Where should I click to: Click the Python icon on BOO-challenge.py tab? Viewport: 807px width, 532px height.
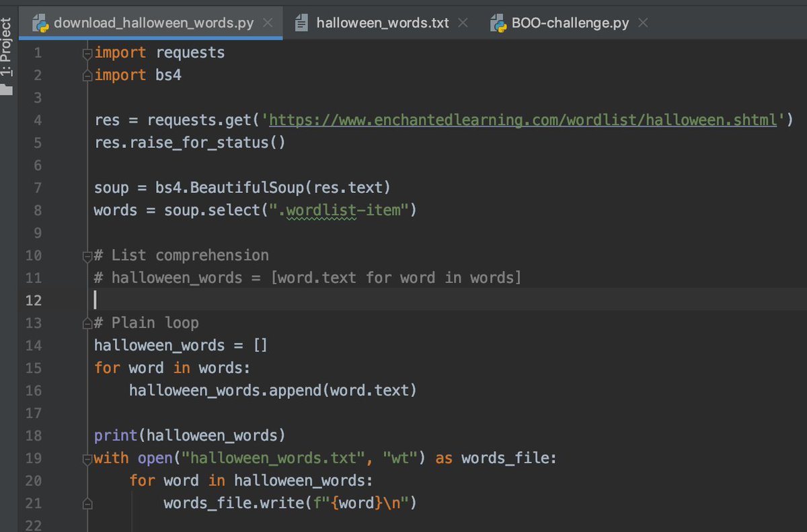(498, 22)
